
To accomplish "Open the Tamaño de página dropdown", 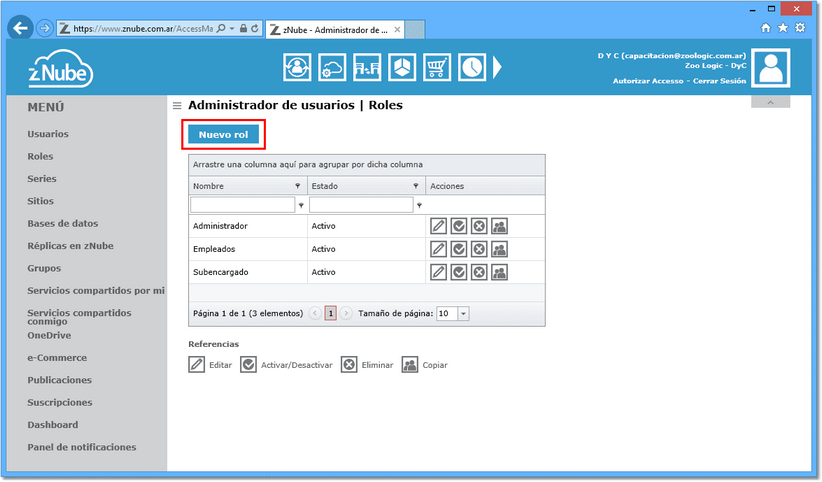I will (463, 314).
